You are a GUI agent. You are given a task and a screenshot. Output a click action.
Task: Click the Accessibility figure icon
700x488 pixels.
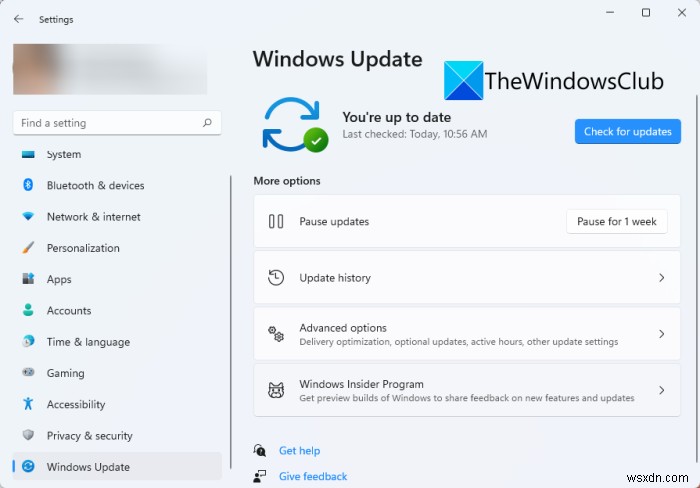[28, 404]
